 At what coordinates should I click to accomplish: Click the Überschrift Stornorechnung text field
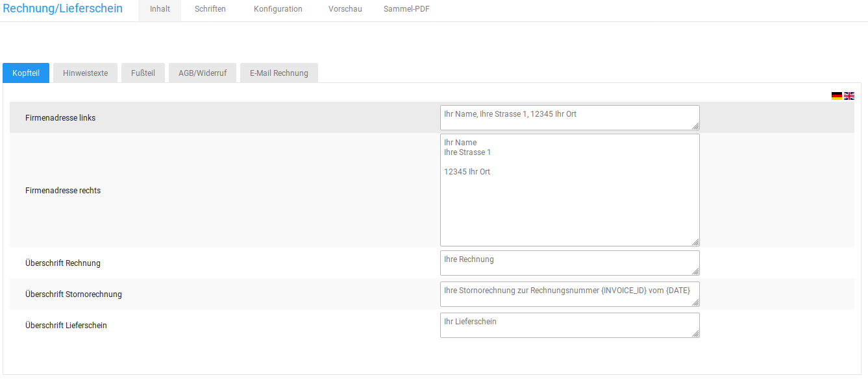click(x=569, y=294)
